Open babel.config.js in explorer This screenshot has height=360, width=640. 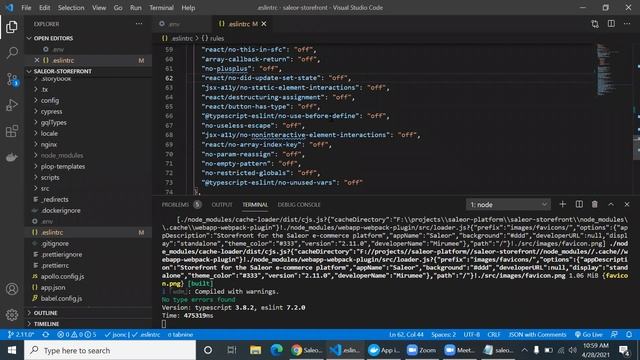click(61, 299)
